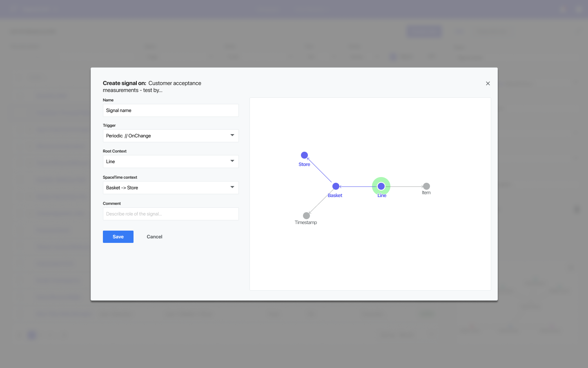Click the Item label in the graph

(x=426, y=193)
